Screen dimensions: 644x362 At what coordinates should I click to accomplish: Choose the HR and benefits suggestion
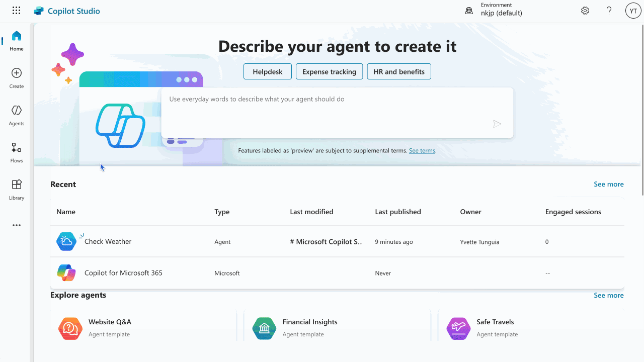[x=399, y=71]
